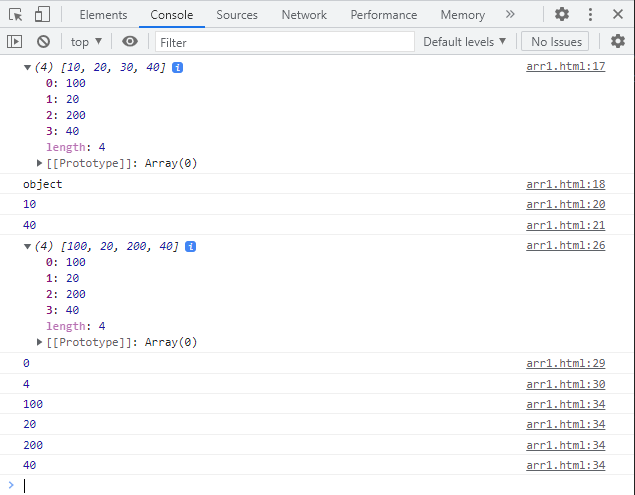Viewport: 635px width, 495px height.
Task: Click the logged value 10 at line 20
Action: [x=30, y=204]
